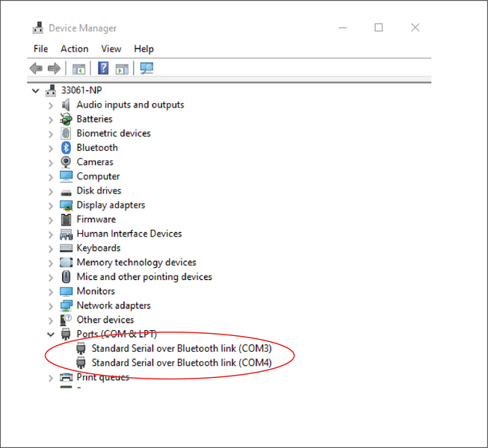
Task: Collapse the 33061-NP root node
Action: [x=35, y=90]
